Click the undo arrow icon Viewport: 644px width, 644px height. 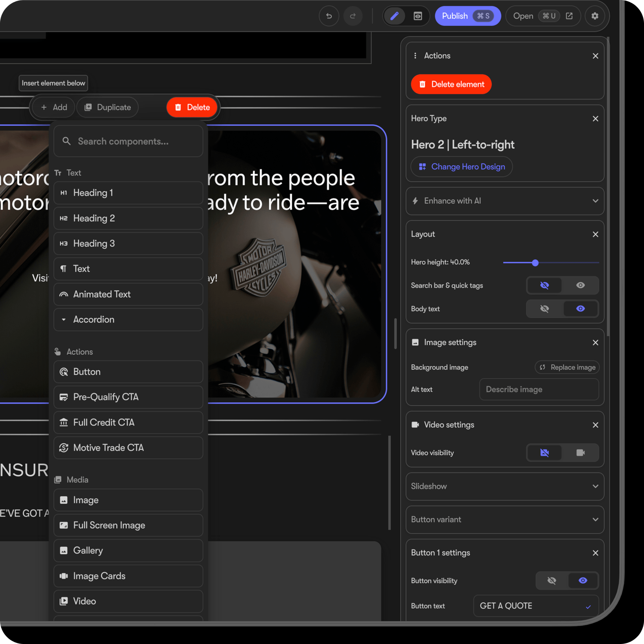click(x=329, y=16)
